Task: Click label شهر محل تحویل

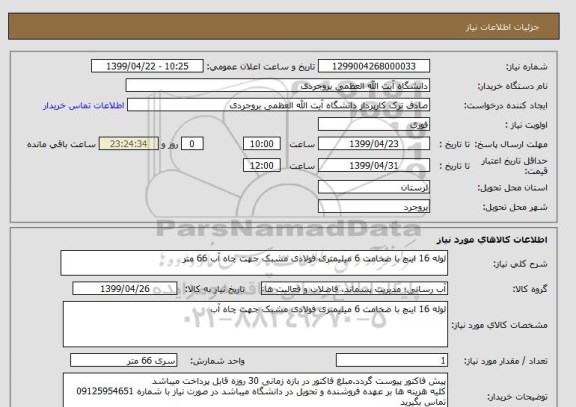Action: point(515,207)
